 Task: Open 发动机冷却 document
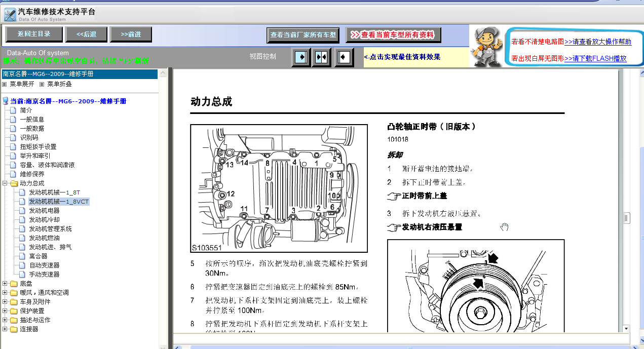tap(44, 220)
